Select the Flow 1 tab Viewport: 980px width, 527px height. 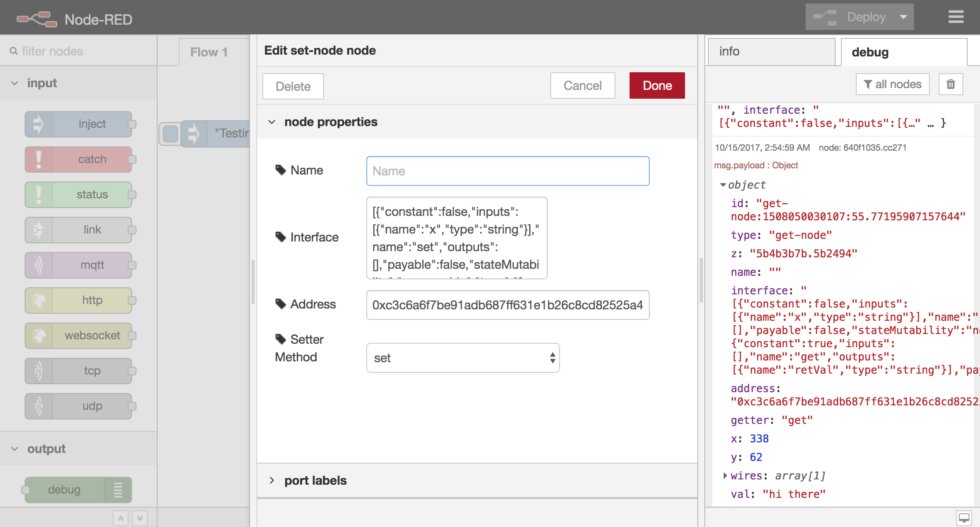coord(209,52)
